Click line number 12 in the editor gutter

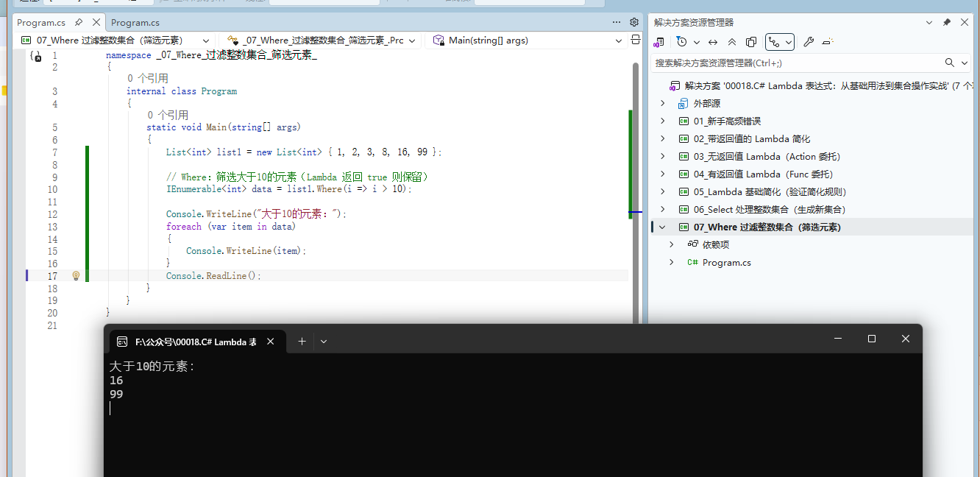pos(52,214)
